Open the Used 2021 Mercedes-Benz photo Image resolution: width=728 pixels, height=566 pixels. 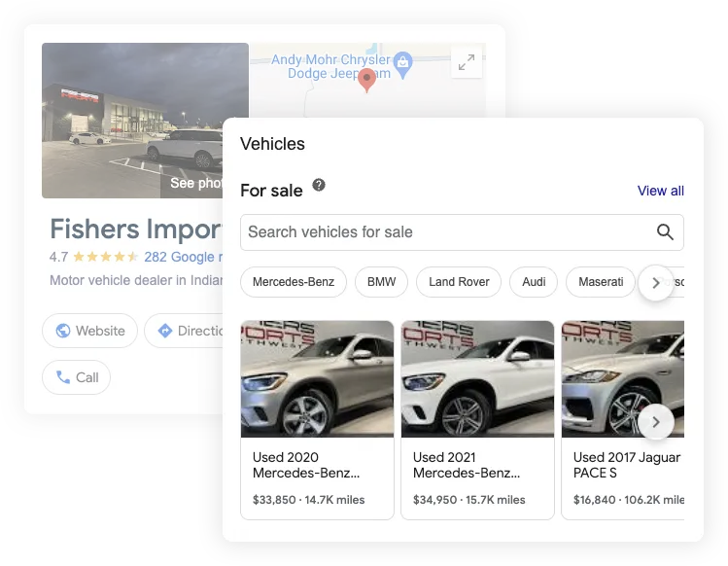(478, 378)
